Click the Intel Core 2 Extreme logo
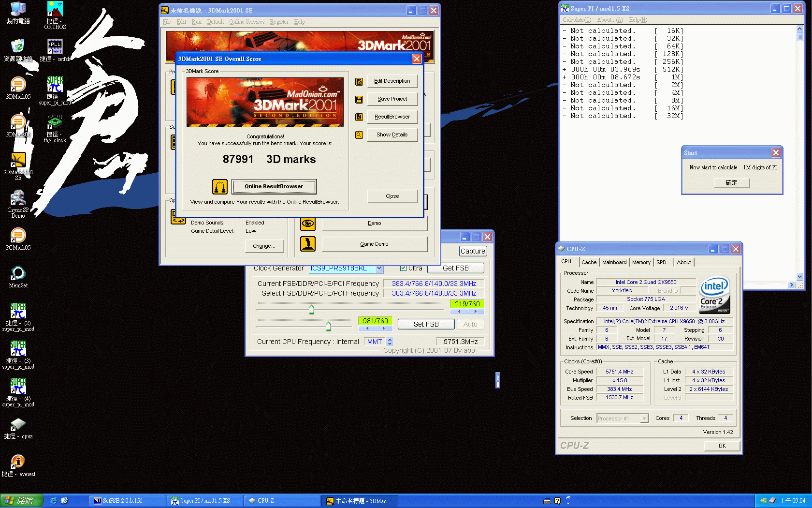The height and width of the screenshot is (508, 812). [715, 295]
